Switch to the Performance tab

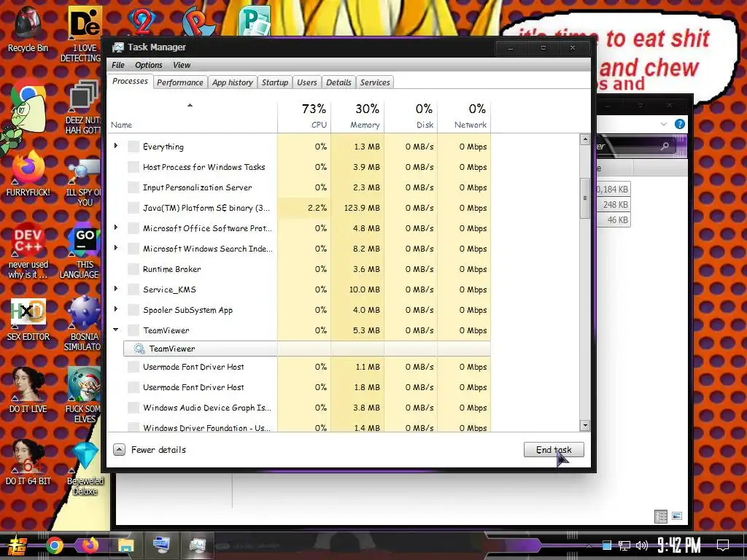tap(180, 82)
